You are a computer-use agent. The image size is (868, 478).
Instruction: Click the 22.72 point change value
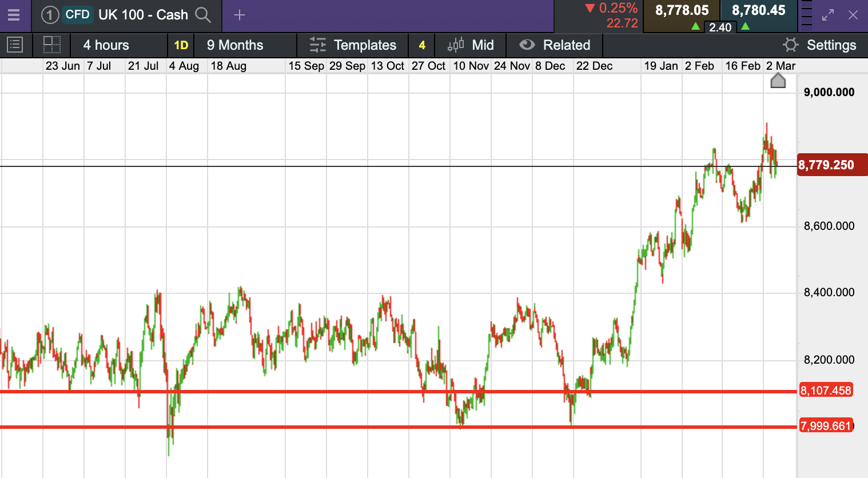622,23
